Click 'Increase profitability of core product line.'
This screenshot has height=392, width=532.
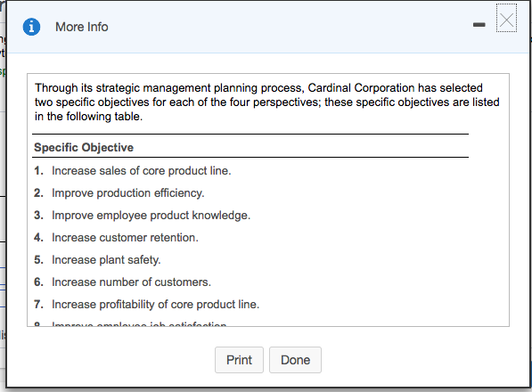[x=155, y=304]
